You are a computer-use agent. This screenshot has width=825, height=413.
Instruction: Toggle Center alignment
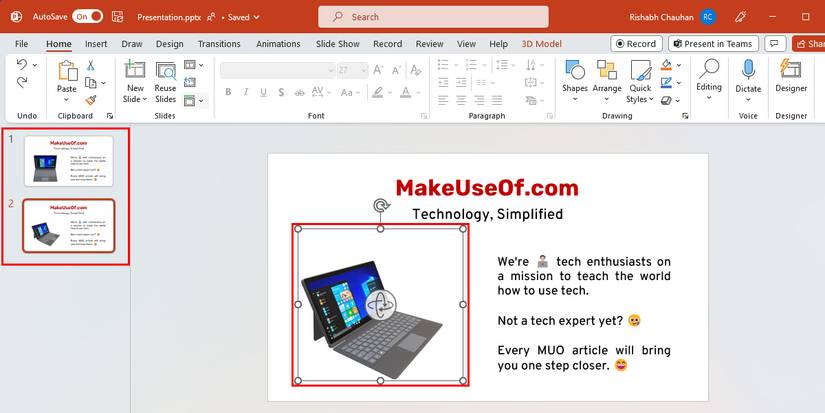point(461,100)
